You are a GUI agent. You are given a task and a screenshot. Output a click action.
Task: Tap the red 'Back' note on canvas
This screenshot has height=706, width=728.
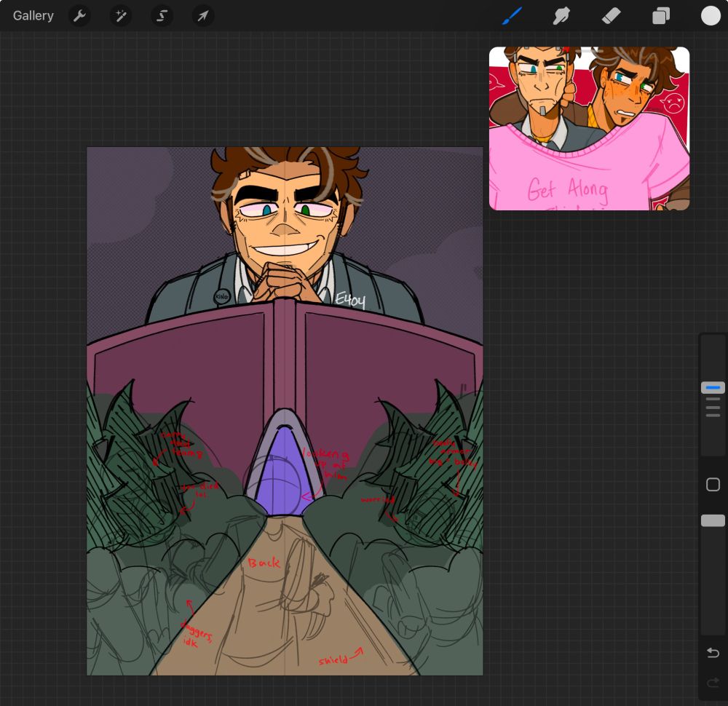(x=264, y=563)
